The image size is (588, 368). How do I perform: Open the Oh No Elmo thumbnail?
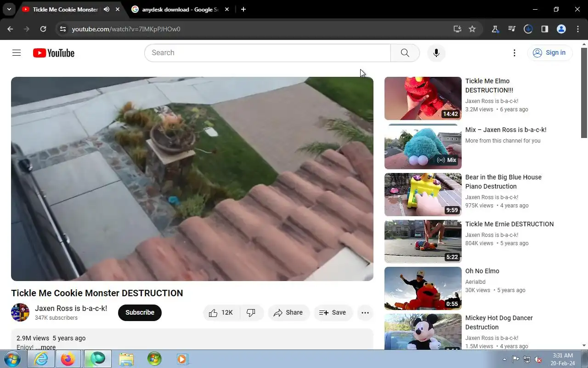pyautogui.click(x=423, y=288)
